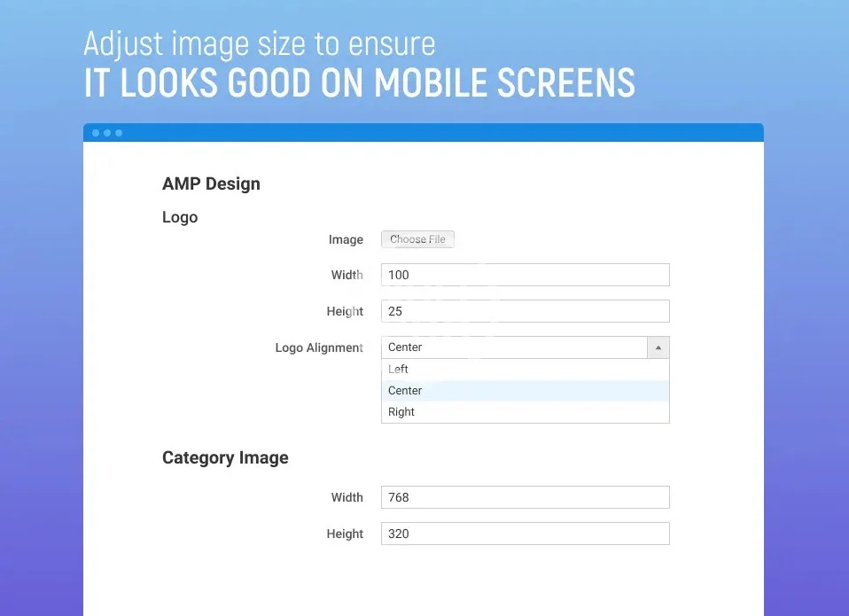This screenshot has width=849, height=616.
Task: Click the Logo Height field showing 25
Action: point(525,311)
